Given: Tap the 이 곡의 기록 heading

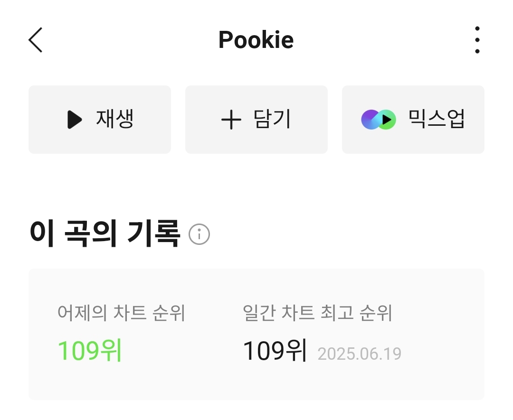Looking at the screenshot, I should [104, 233].
